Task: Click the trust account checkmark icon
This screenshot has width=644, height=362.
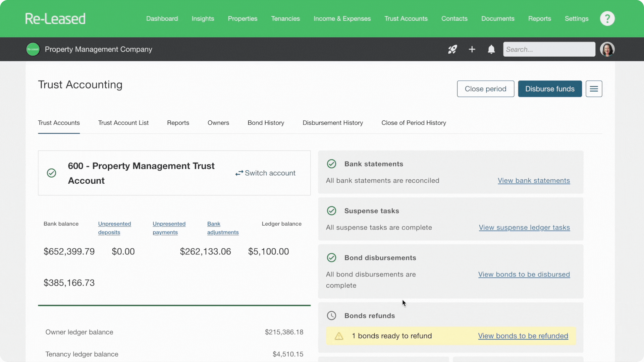Action: tap(51, 173)
